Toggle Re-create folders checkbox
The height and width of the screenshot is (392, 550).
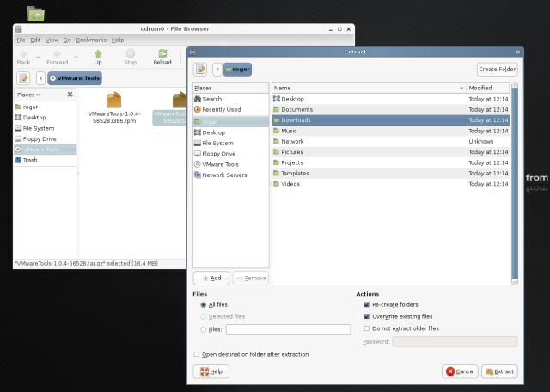coord(367,304)
